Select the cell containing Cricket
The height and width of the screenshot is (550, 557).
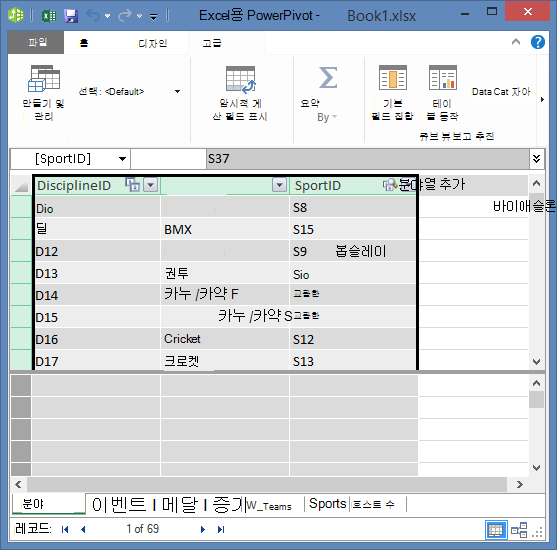point(225,339)
